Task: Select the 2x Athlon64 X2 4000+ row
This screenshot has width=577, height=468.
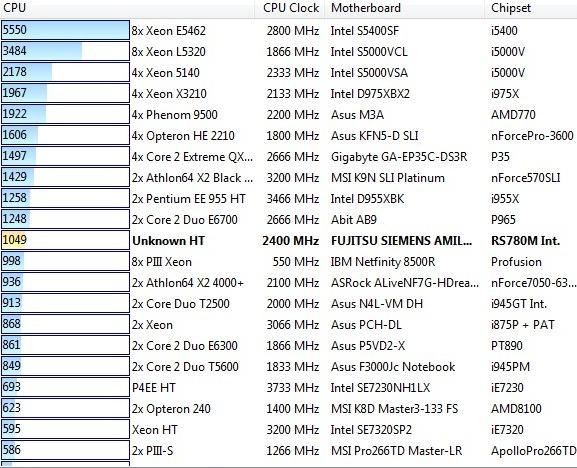Action: click(288, 282)
